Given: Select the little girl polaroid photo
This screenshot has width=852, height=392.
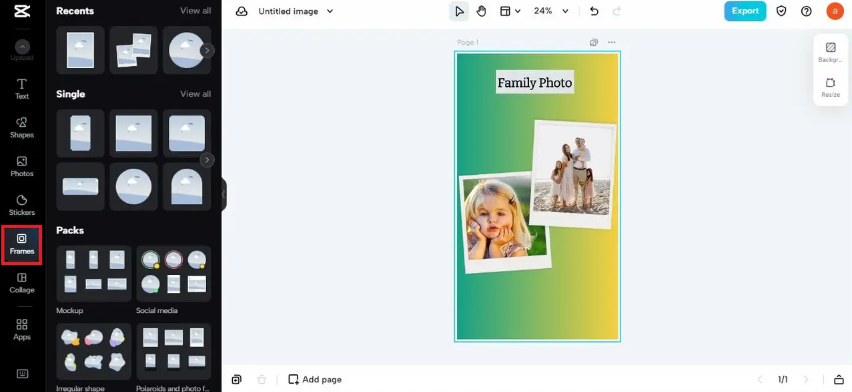Looking at the screenshot, I should pyautogui.click(x=505, y=222).
